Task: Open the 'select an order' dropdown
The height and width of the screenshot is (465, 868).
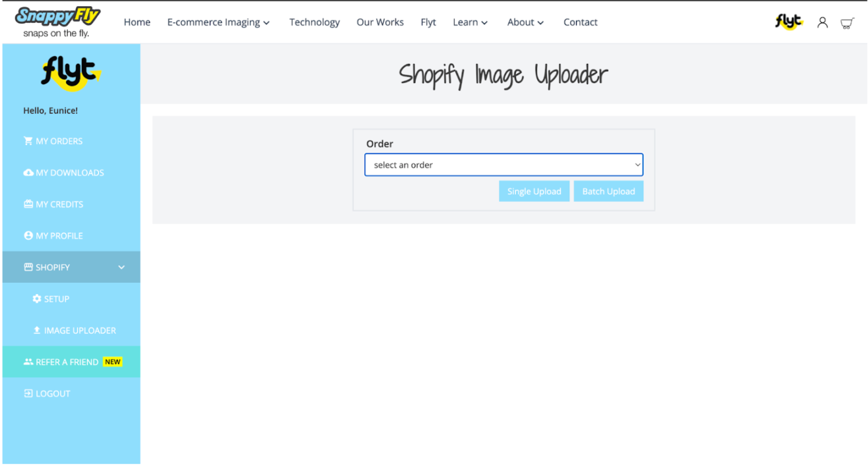Action: [x=504, y=165]
